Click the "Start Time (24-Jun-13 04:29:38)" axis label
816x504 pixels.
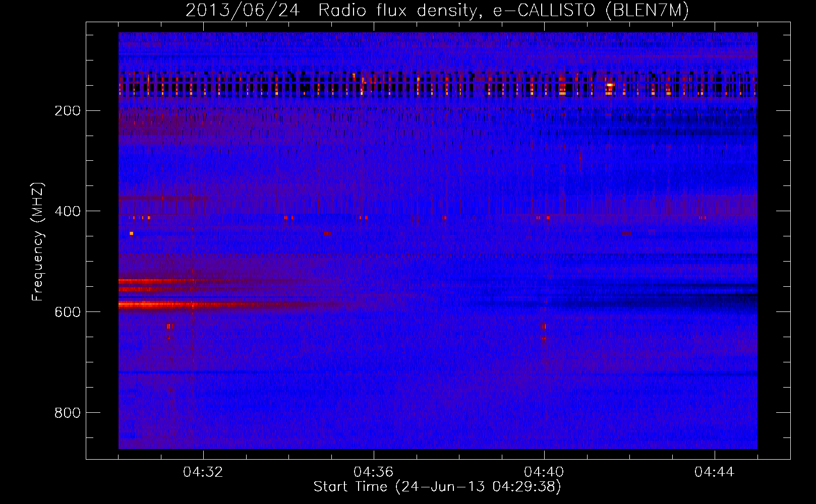tap(437, 487)
